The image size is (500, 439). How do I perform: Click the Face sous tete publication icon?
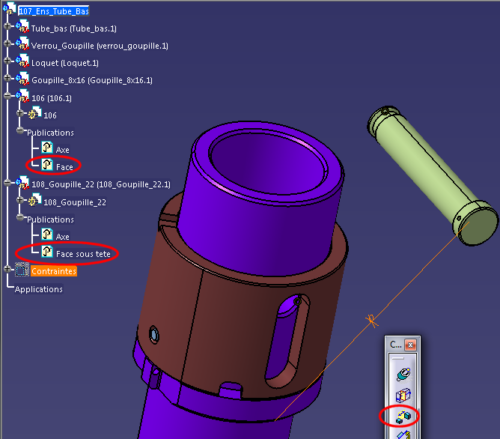pyautogui.click(x=47, y=252)
